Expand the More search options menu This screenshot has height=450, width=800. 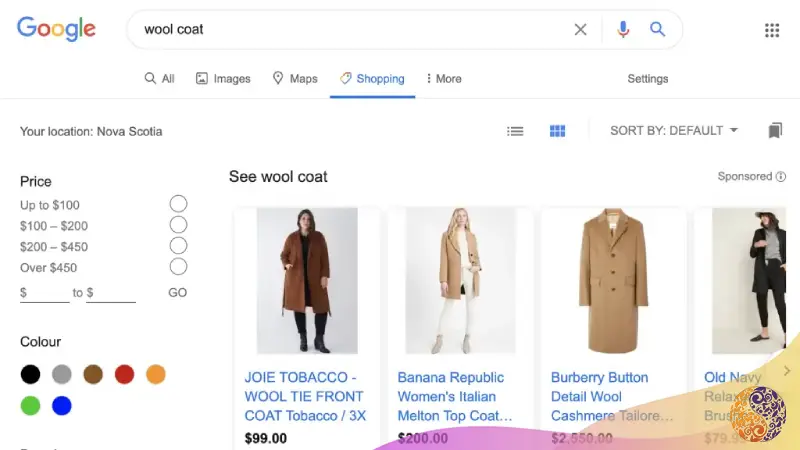[x=444, y=79]
